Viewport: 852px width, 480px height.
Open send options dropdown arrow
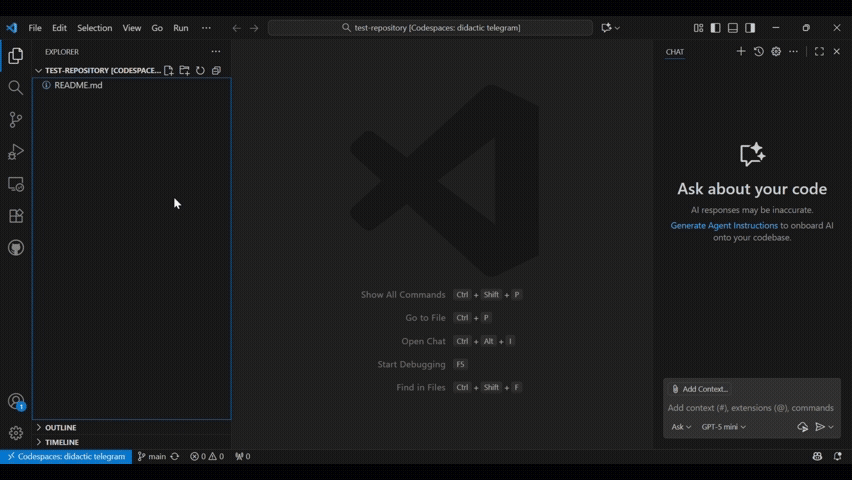pyautogui.click(x=831, y=427)
